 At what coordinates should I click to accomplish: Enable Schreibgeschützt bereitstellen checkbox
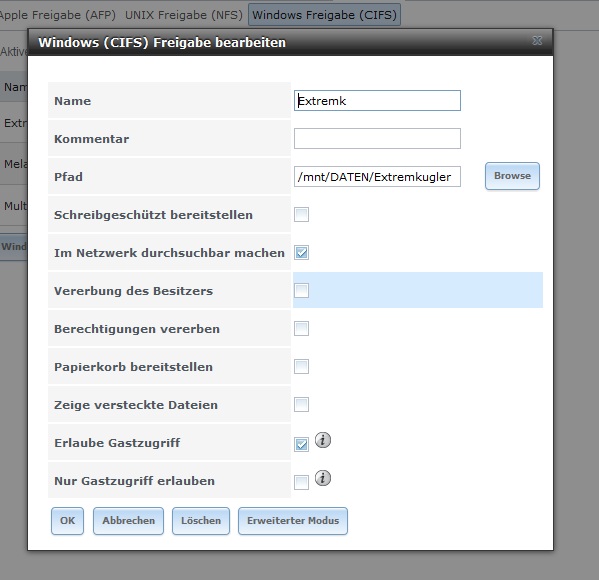point(301,214)
